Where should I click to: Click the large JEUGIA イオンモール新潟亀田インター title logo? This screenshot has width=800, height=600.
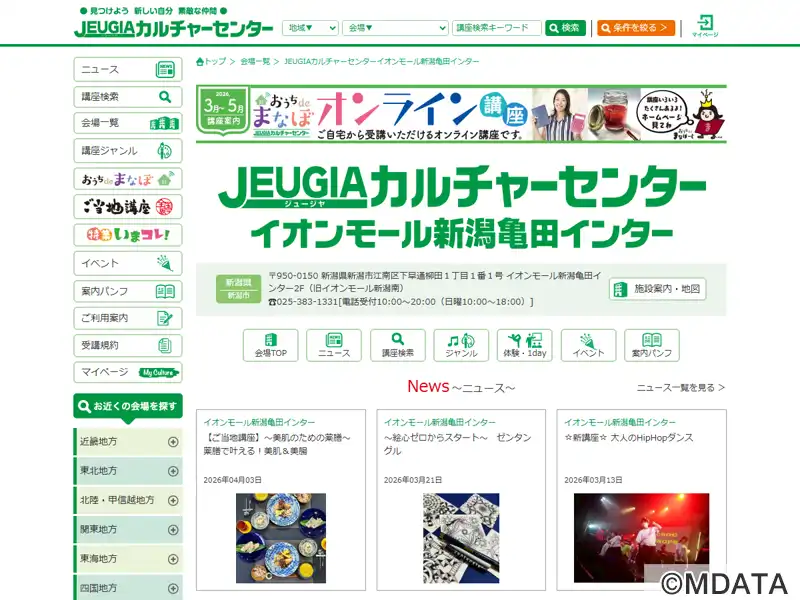pos(461,208)
